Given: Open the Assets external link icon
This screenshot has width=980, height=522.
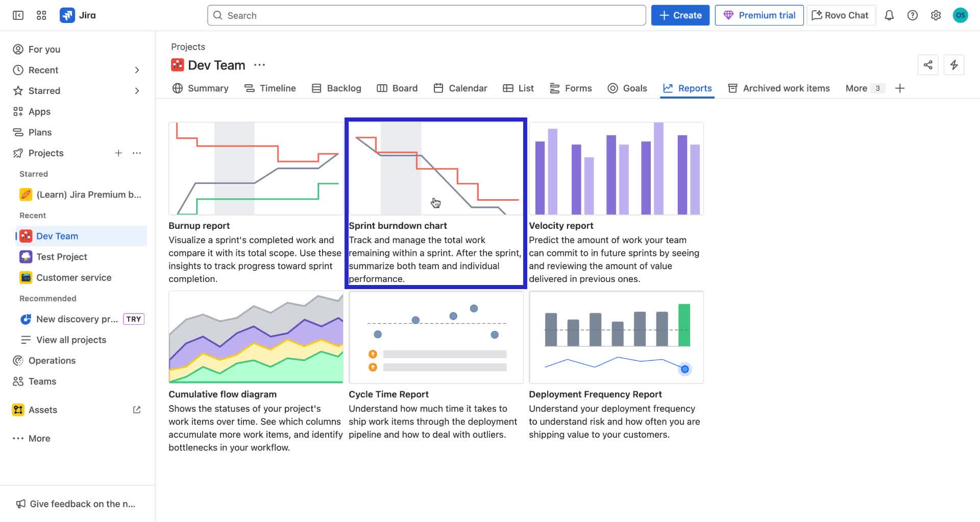Looking at the screenshot, I should pos(136,410).
